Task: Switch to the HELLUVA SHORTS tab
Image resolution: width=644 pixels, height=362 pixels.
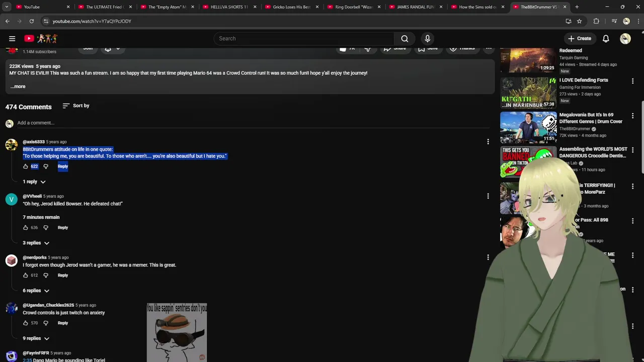Action: pos(229,7)
